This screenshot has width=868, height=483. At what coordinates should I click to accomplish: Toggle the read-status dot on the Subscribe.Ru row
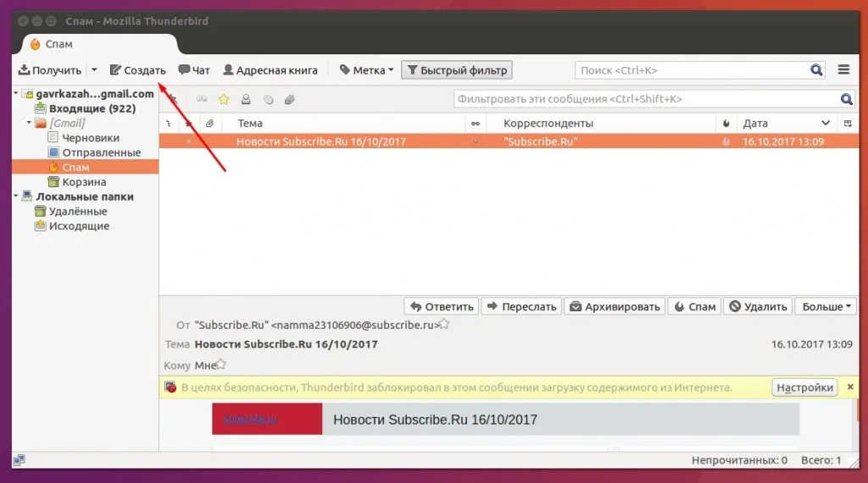click(476, 142)
